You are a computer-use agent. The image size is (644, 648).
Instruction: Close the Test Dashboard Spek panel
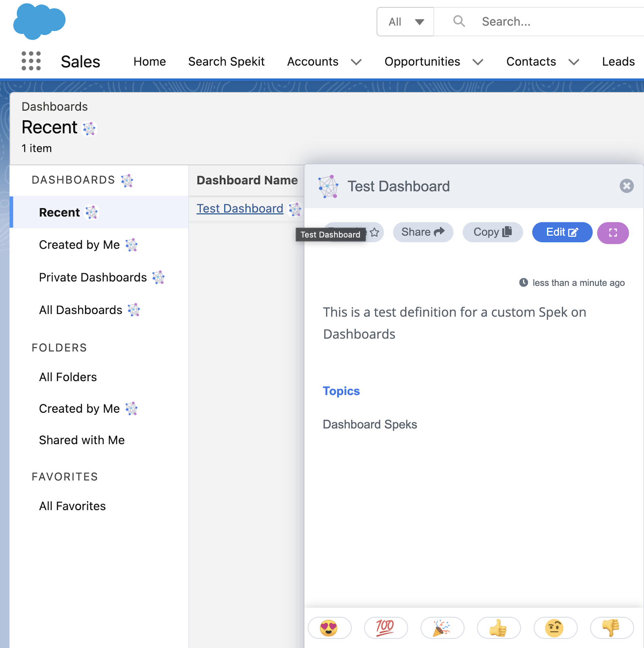click(x=627, y=186)
